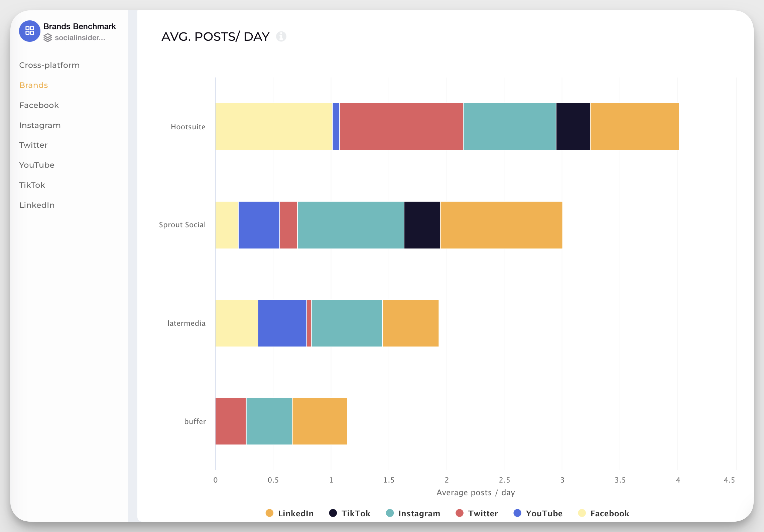Click buffer's teal Instagram segment
Screen dimensions: 764x532
tap(269, 421)
